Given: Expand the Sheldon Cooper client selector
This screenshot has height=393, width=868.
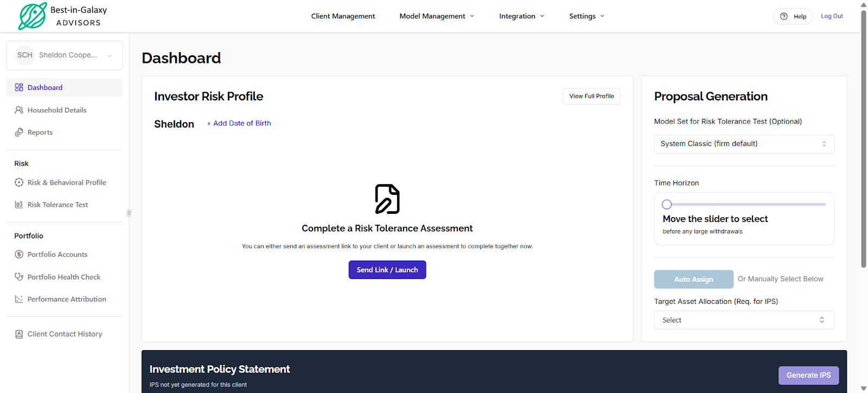Looking at the screenshot, I should click(x=65, y=55).
